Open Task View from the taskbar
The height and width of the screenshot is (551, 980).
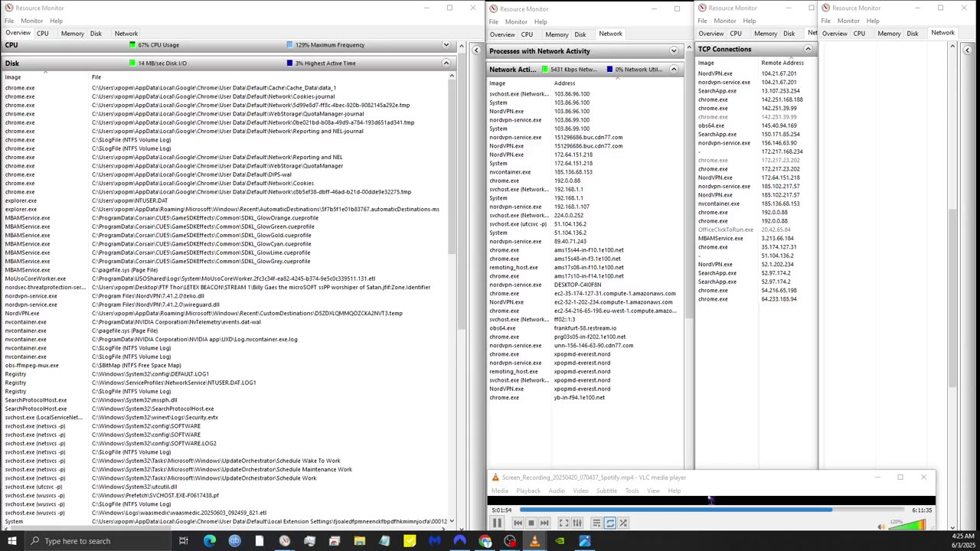click(184, 541)
